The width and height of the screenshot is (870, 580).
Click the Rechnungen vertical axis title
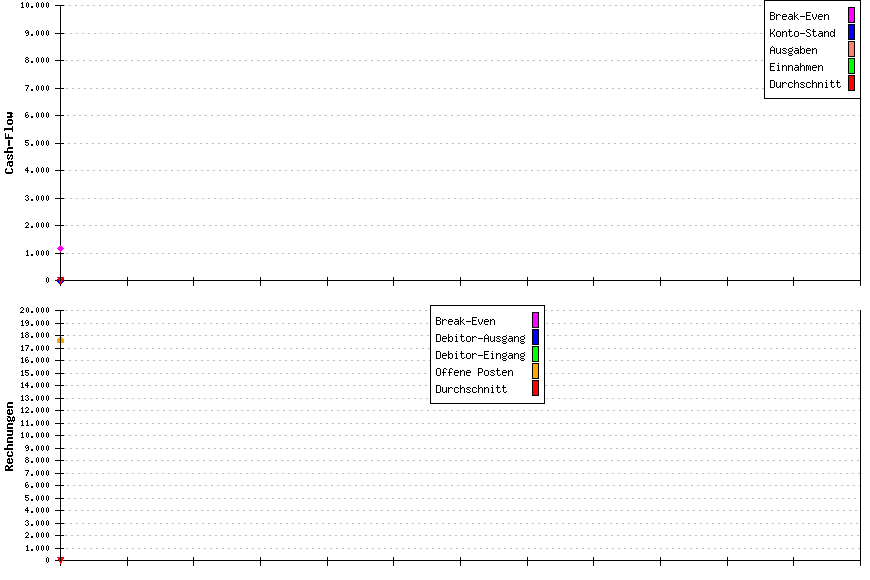click(10, 436)
